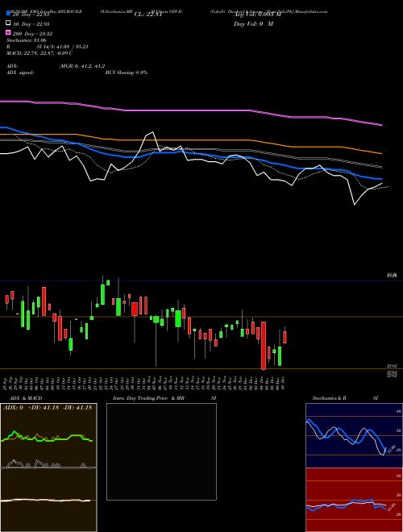Click the 'Stochastics: 31.06' reading

27,40
